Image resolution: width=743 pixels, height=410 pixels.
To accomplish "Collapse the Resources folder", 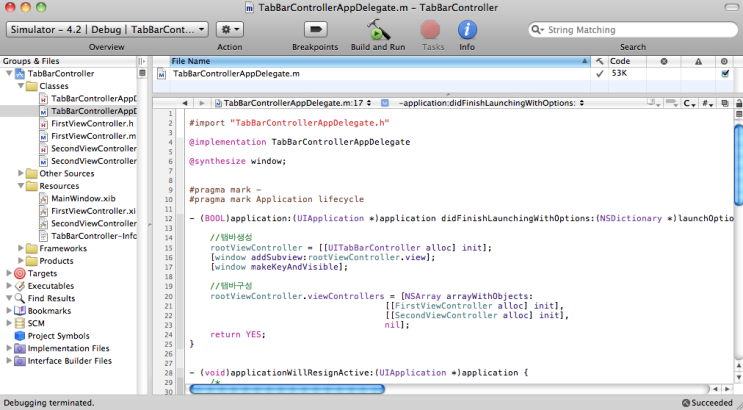I will coord(21,186).
